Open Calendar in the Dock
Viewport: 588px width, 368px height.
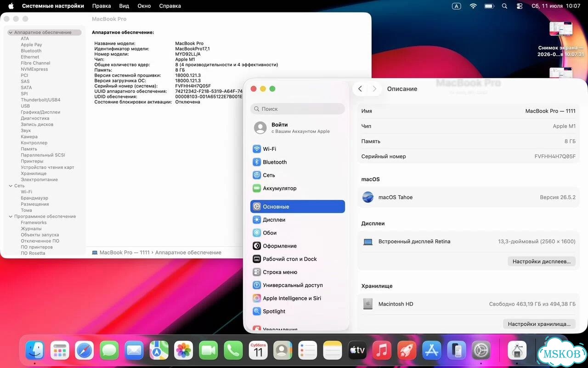coord(258,351)
